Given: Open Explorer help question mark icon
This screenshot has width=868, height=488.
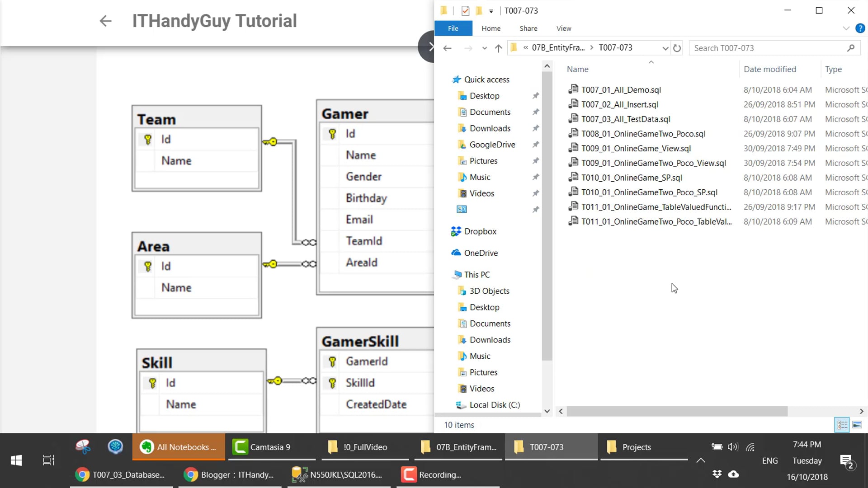Looking at the screenshot, I should tap(860, 28).
